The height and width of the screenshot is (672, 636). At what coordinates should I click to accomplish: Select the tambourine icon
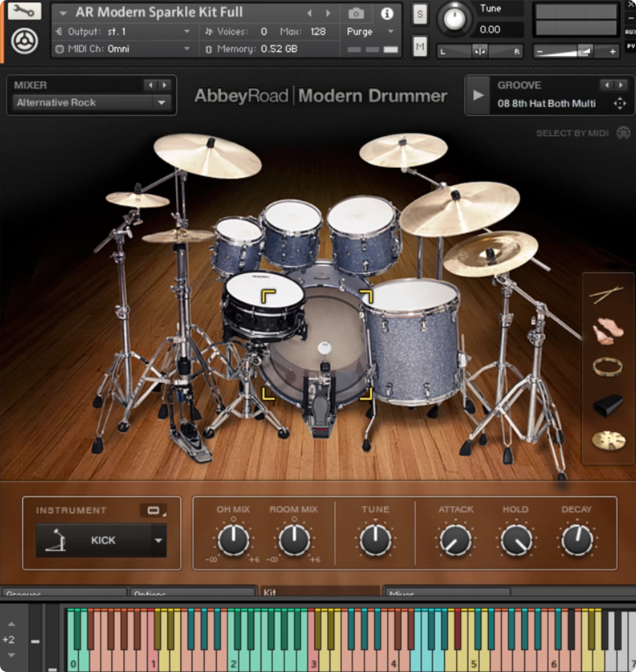[x=608, y=367]
